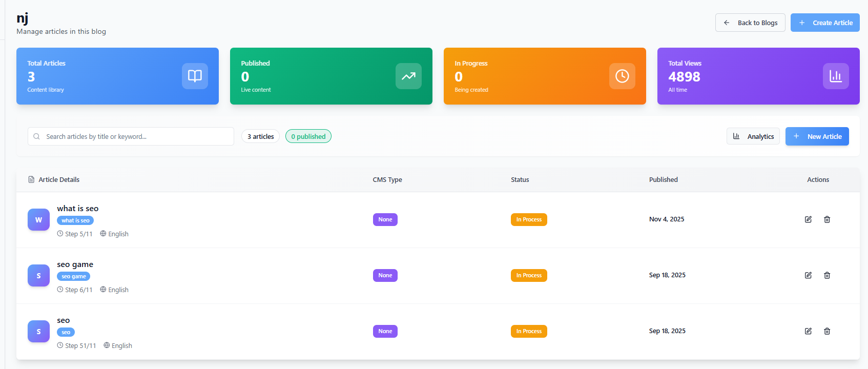Click the 'what is seo' keyword tag
Screen dimensions: 868x369
(x=75, y=220)
